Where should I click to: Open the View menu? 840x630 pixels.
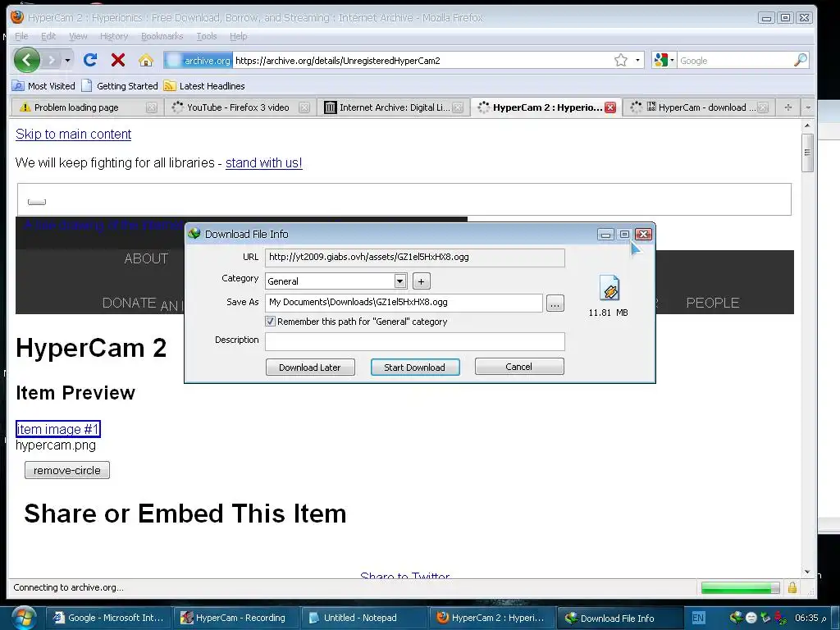click(x=78, y=36)
